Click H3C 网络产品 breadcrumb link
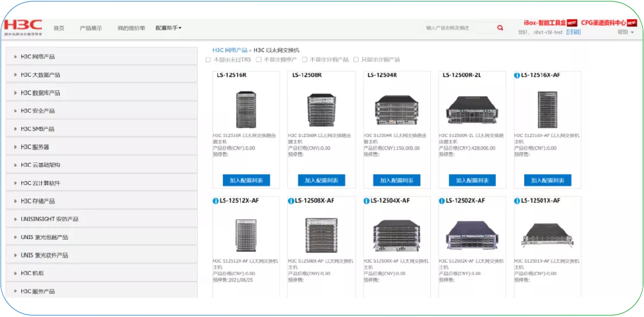Screen dimensions: 644x317 (x=230, y=50)
